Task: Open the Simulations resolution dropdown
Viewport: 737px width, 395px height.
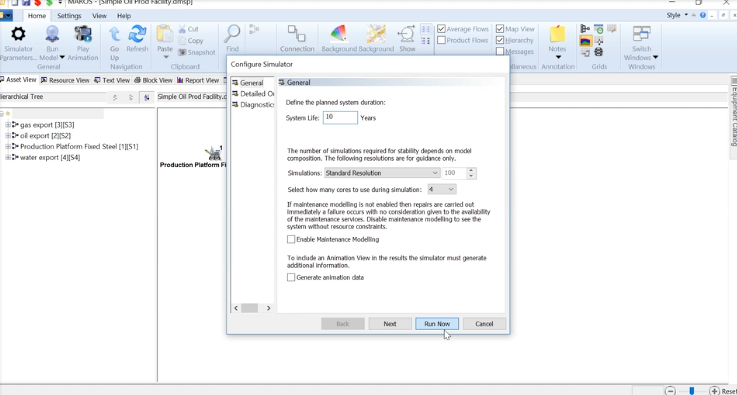Action: point(382,173)
